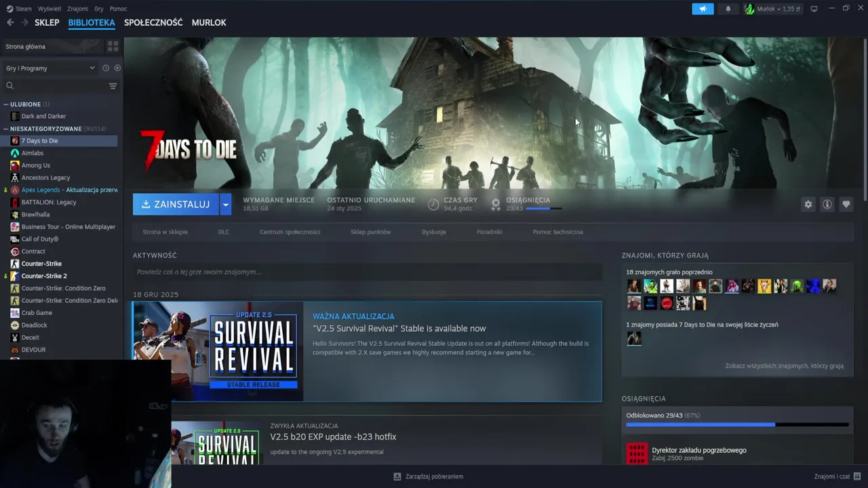Open game settings gear icon

[808, 204]
